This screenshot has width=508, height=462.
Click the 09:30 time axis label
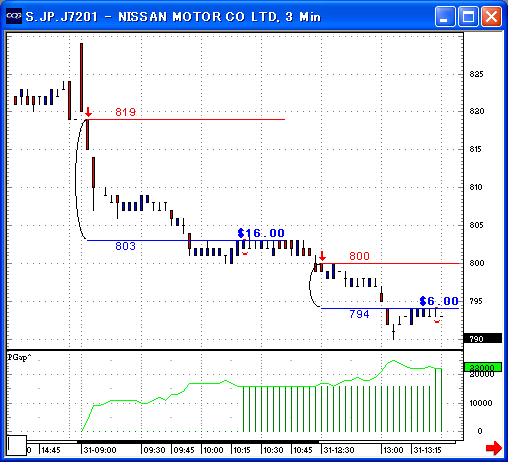(x=154, y=450)
